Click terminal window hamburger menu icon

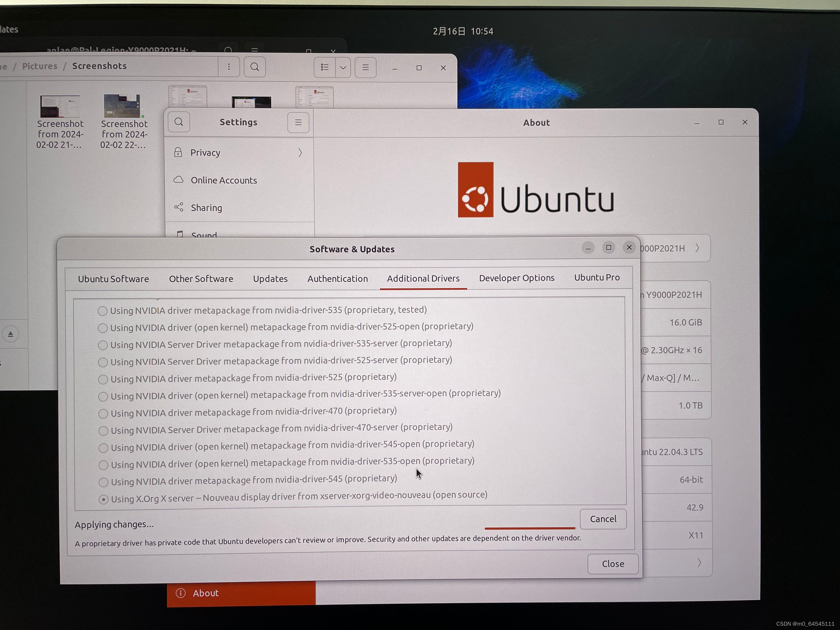click(254, 50)
